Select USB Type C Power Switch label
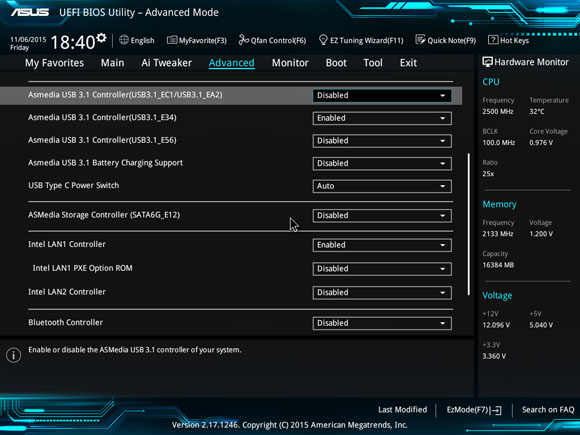580x435 pixels. pos(74,185)
